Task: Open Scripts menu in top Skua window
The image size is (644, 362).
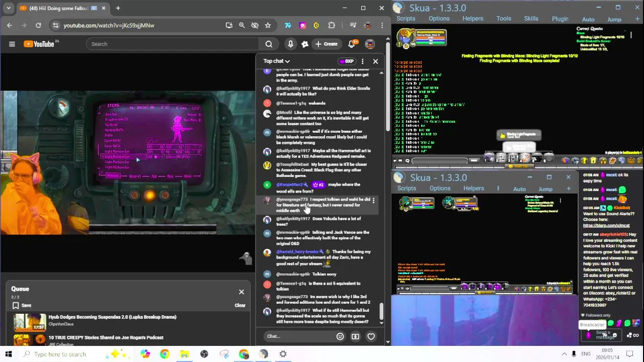Action: point(406,19)
